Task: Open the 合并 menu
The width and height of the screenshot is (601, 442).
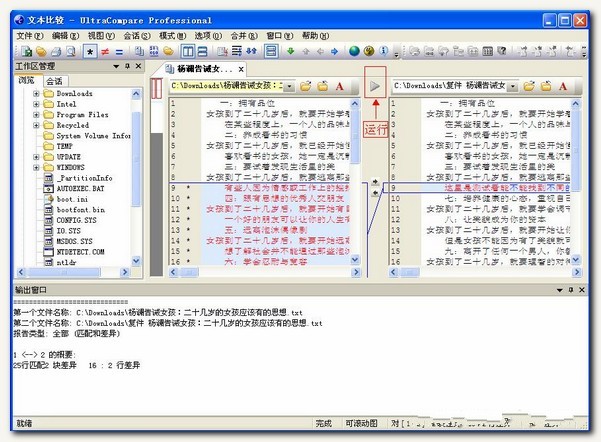Action: pos(244,36)
